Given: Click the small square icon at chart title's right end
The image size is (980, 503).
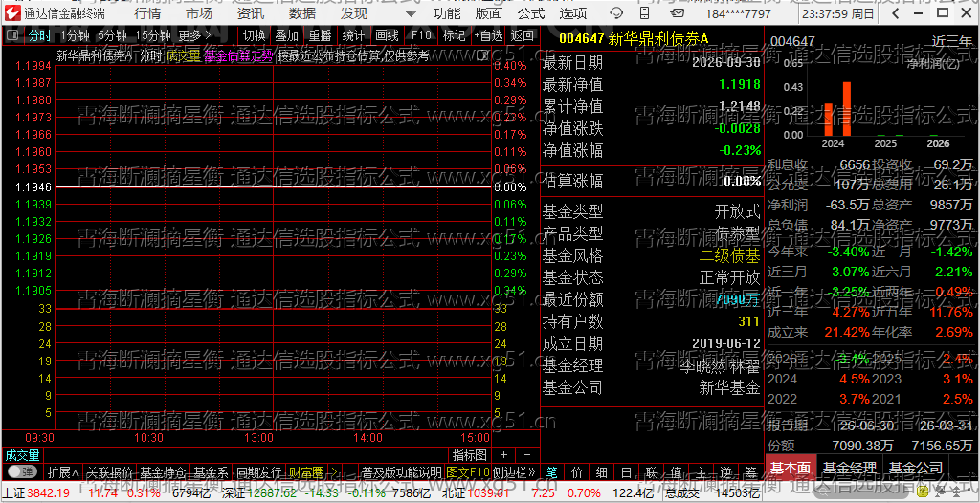Looking at the screenshot, I should (482, 55).
